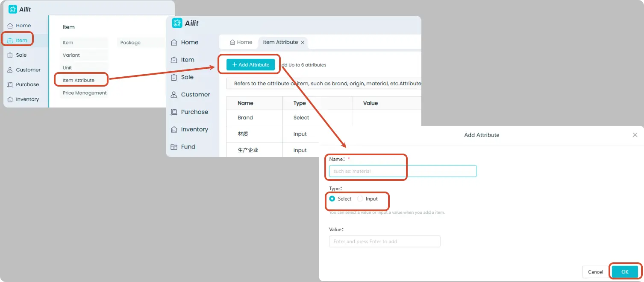This screenshot has width=644, height=282.
Task: Click the Fund icon in the middle window sidebar
Action: tap(174, 147)
